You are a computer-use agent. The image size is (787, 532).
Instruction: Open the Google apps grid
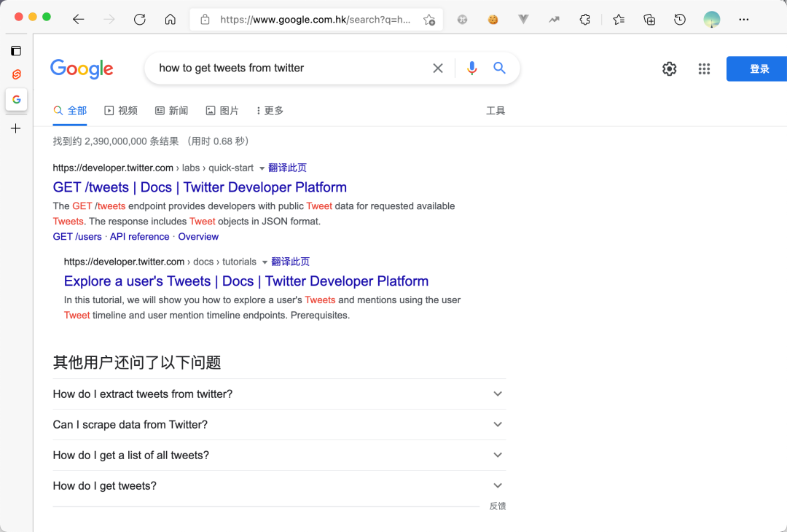point(704,69)
